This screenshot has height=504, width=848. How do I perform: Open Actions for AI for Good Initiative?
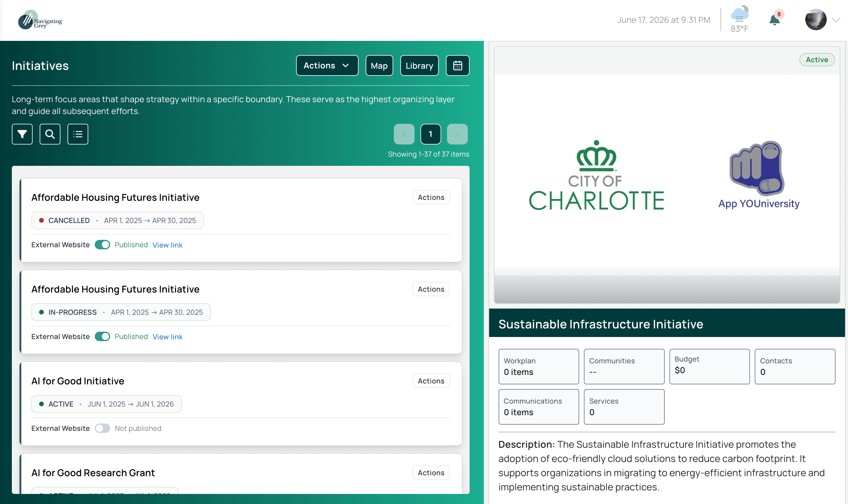click(x=431, y=381)
